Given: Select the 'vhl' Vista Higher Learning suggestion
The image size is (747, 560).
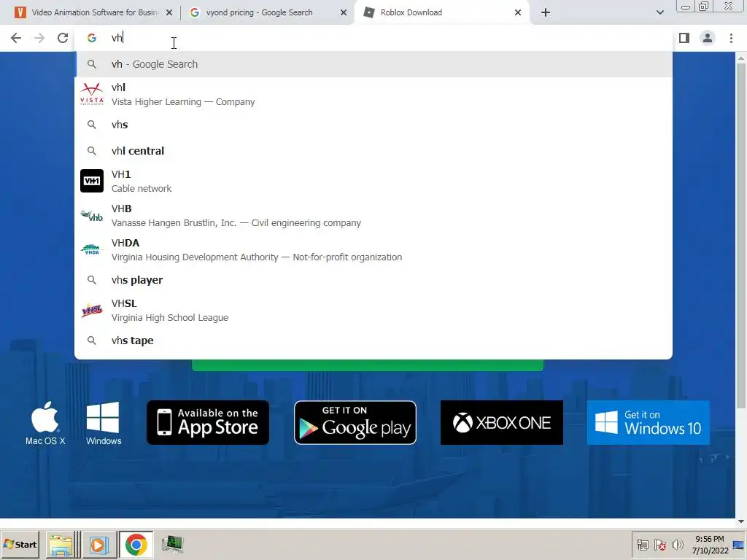Looking at the screenshot, I should point(373,94).
